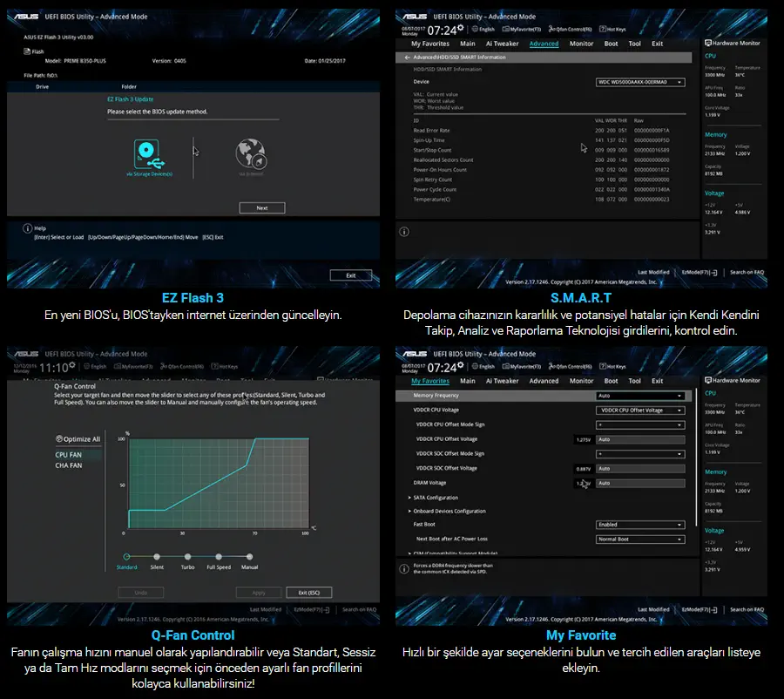Open the Advanced tab in the S.M.A.R.T screenshot
The width and height of the screenshot is (784, 699).
coord(544,44)
